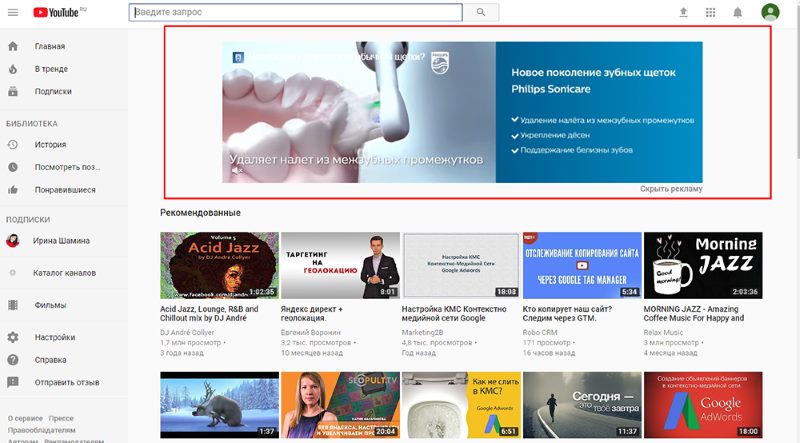Open the reindeer cartoon thumbnail
Image resolution: width=800 pixels, height=443 pixels.
(219, 405)
